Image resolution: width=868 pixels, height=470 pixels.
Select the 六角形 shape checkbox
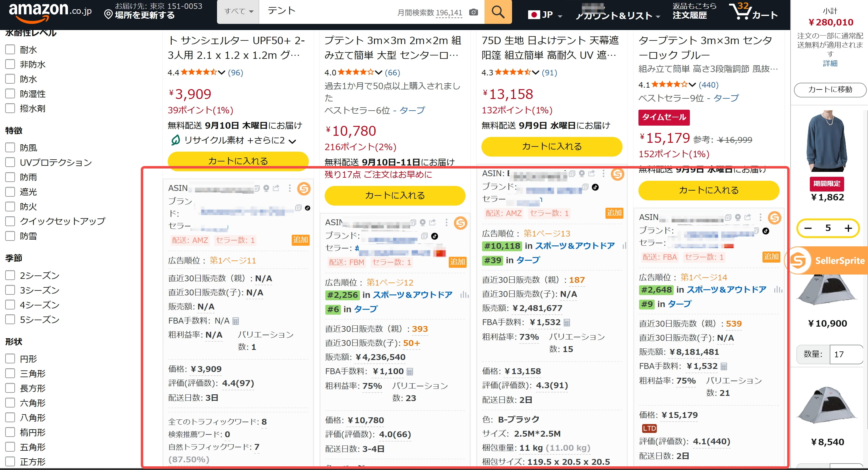[10, 403]
